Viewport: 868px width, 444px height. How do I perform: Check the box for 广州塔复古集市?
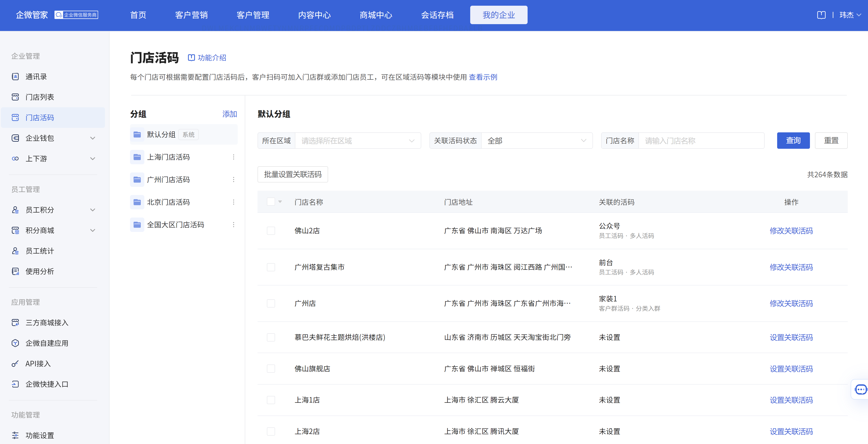(x=271, y=267)
